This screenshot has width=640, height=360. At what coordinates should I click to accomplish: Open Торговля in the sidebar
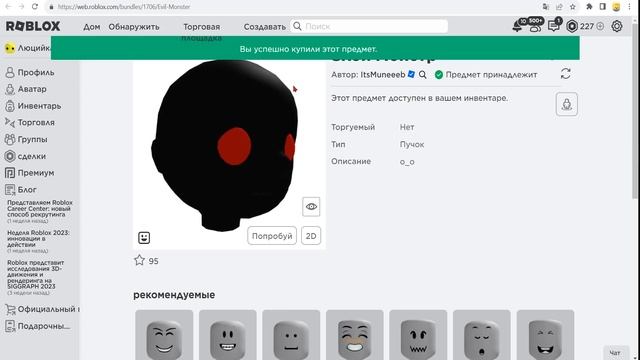coord(36,122)
